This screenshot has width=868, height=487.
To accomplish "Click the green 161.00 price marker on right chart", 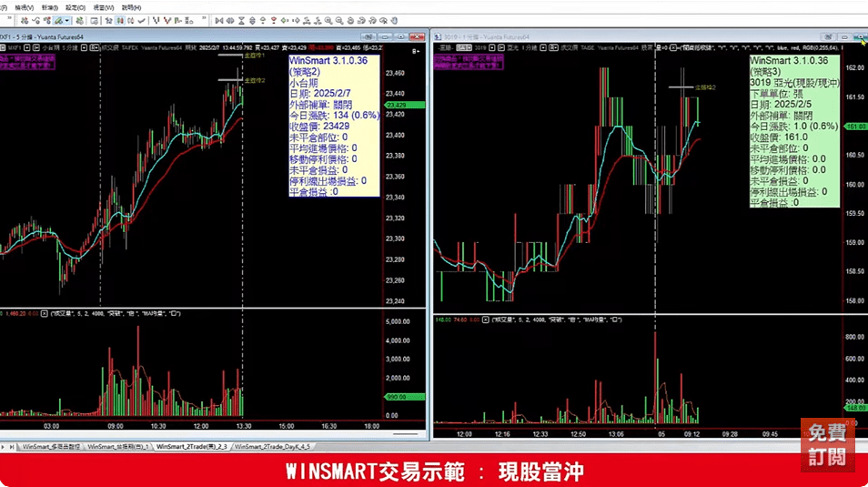I will pos(856,127).
